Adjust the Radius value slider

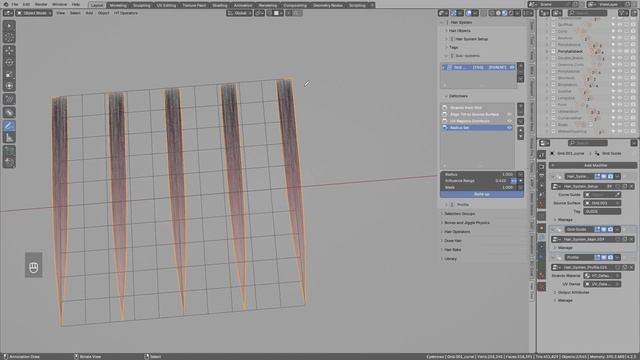pos(478,174)
